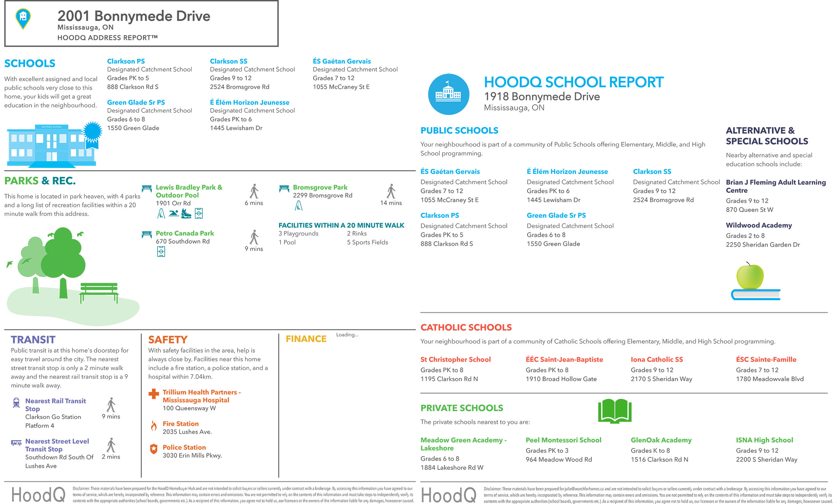The image size is (835, 504).
Task: Open the Fire Station link
Action: (181, 424)
